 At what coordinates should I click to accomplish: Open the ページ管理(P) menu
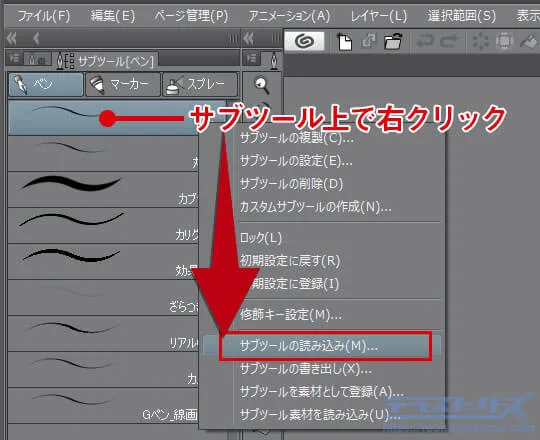(x=191, y=16)
